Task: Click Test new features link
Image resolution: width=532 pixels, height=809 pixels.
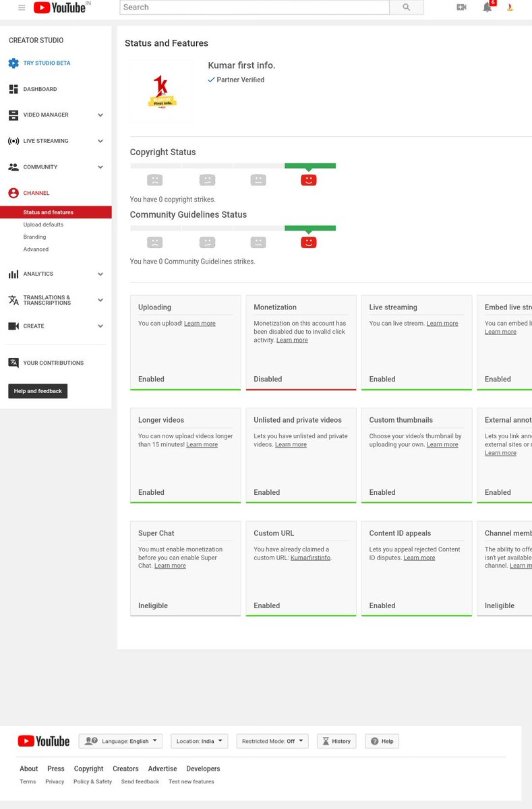Action: coord(191,782)
